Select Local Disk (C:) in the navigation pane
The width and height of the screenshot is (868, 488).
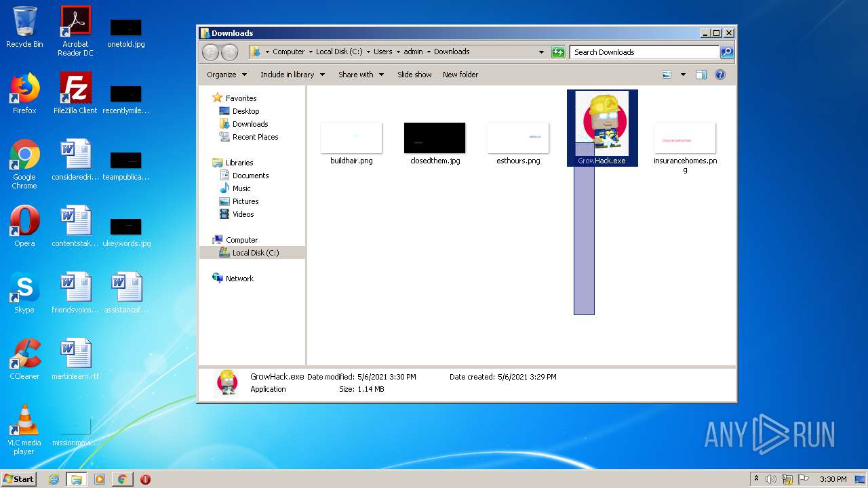coord(252,253)
